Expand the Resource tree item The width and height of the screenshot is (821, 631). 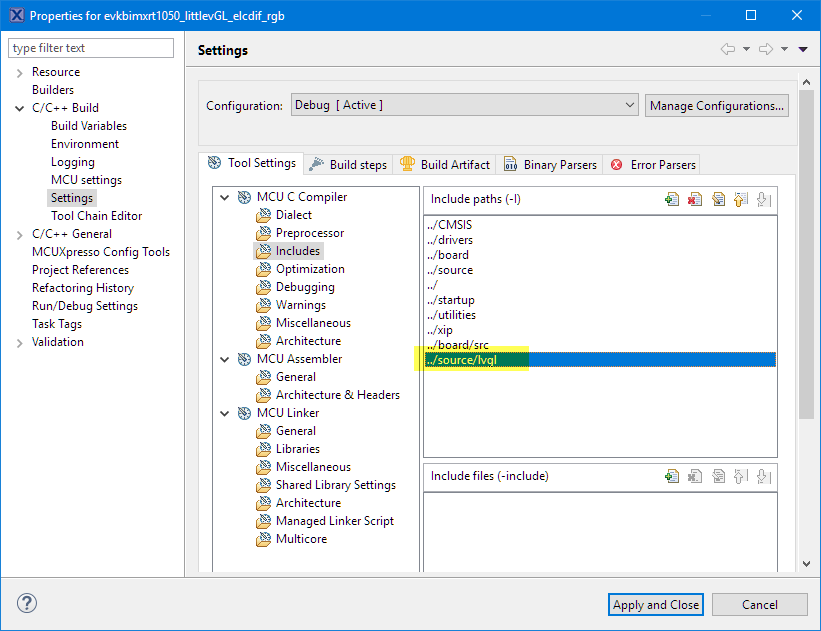[x=20, y=72]
